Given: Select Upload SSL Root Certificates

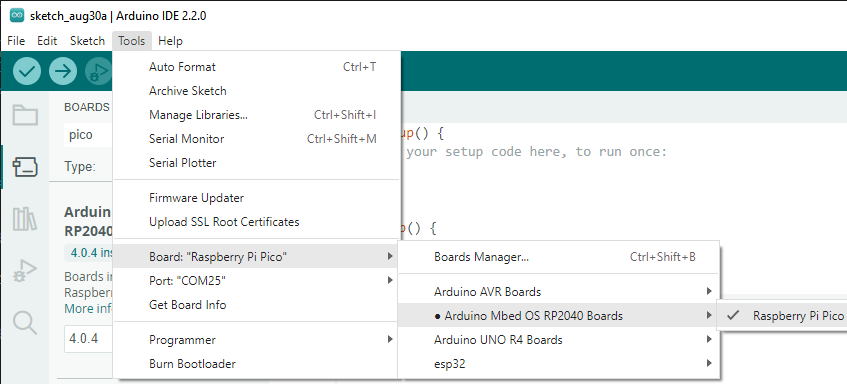Looking at the screenshot, I should 257,221.
